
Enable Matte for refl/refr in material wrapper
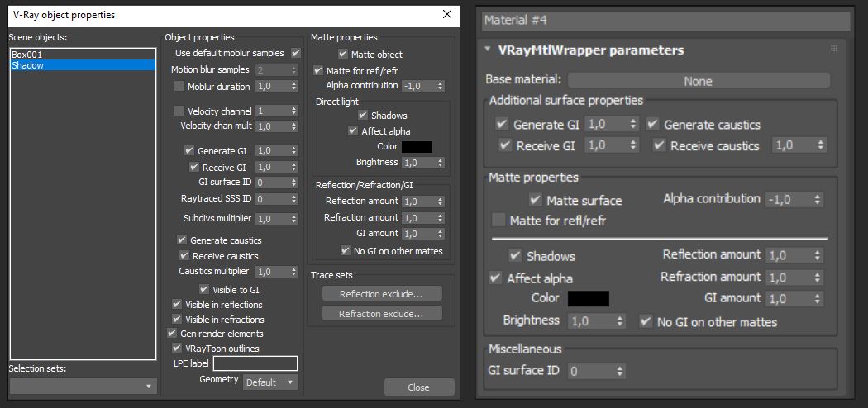click(498, 221)
